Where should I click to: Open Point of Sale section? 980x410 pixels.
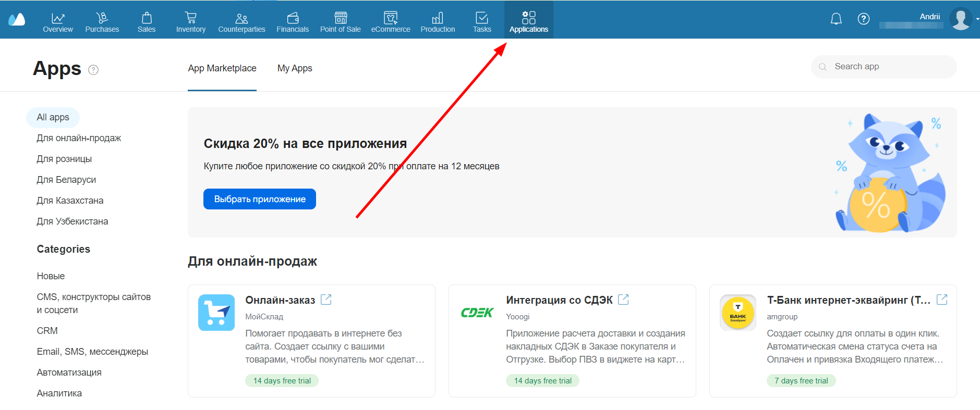[340, 22]
